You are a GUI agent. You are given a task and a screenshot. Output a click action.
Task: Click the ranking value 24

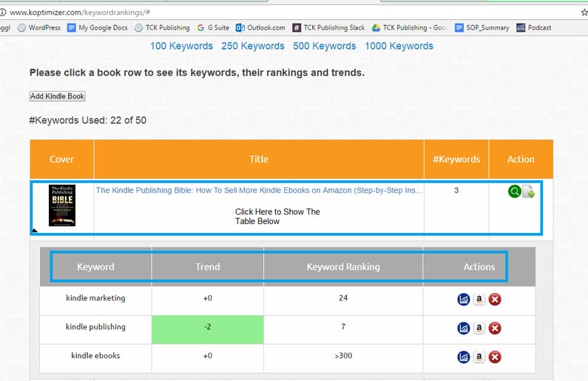(343, 298)
